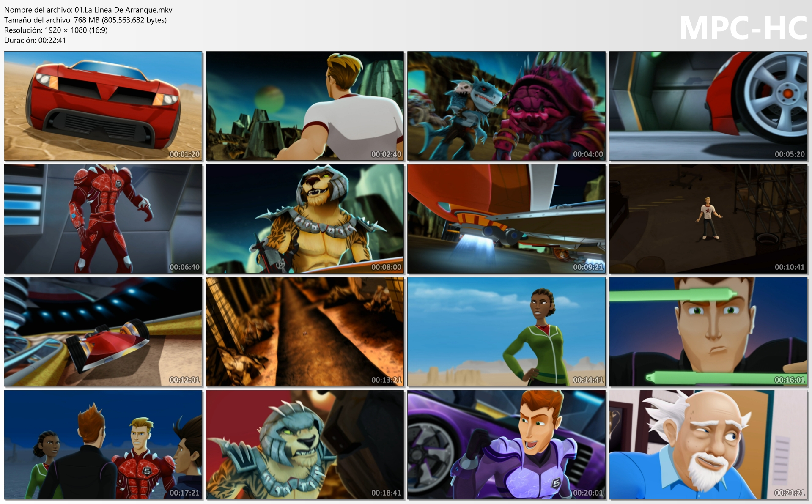Open the group of four characters frame
812x504 pixels.
(x=103, y=445)
